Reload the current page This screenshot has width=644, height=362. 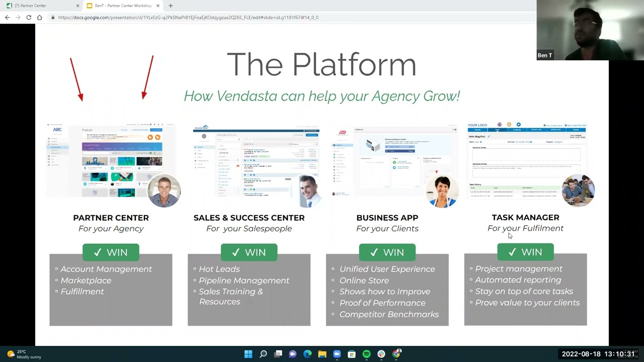pos(29,18)
